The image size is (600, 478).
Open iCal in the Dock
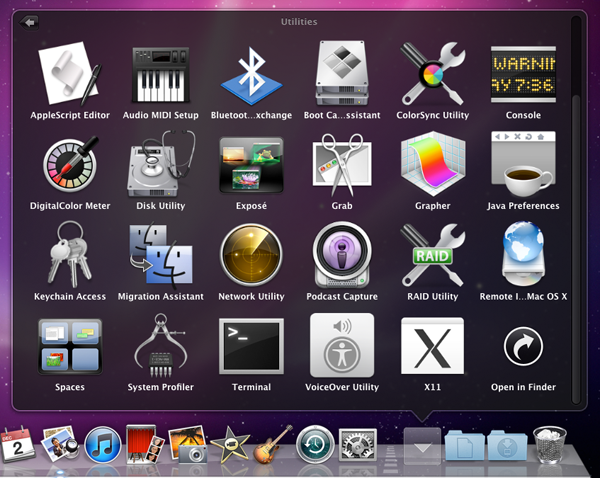point(18,445)
